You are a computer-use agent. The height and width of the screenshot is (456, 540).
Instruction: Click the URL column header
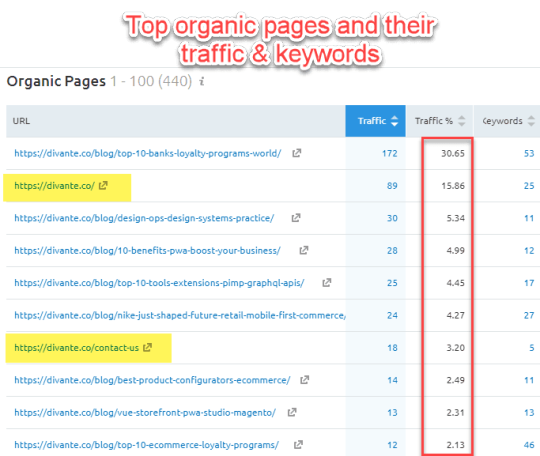176,121
